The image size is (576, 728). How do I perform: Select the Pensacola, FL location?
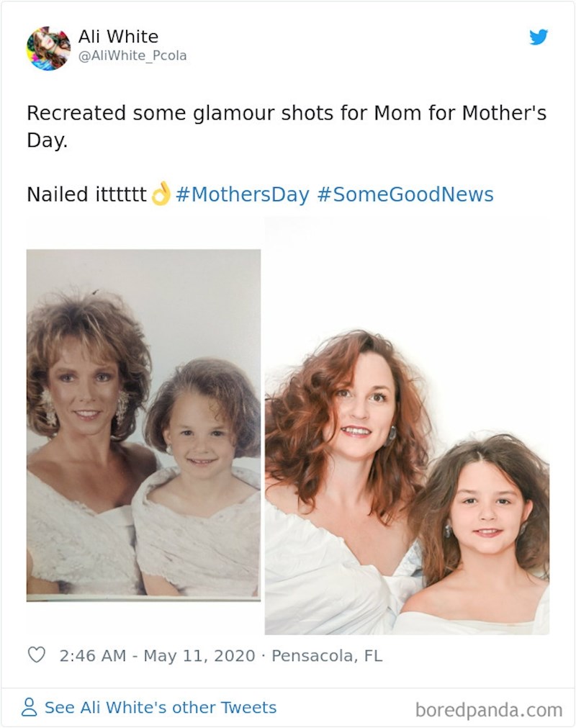327,656
